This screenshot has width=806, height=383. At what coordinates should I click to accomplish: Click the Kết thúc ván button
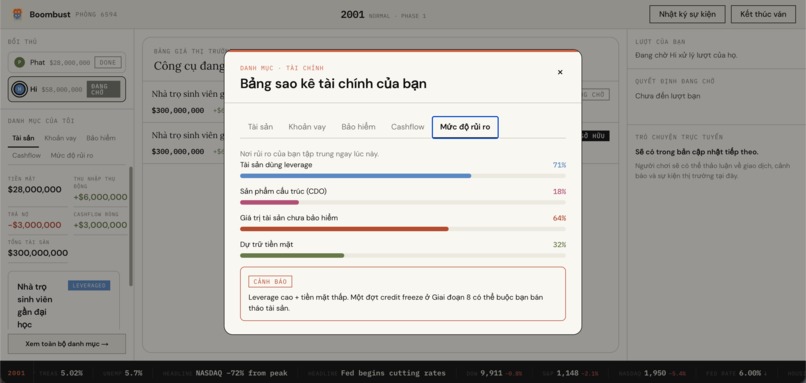[x=763, y=14]
